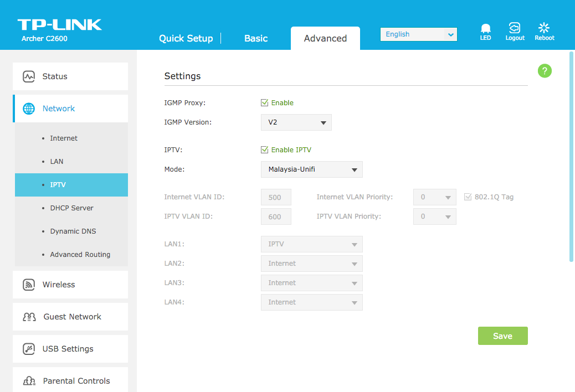This screenshot has height=392, width=575.
Task: Click the Parental Controls icon
Action: pos(29,381)
